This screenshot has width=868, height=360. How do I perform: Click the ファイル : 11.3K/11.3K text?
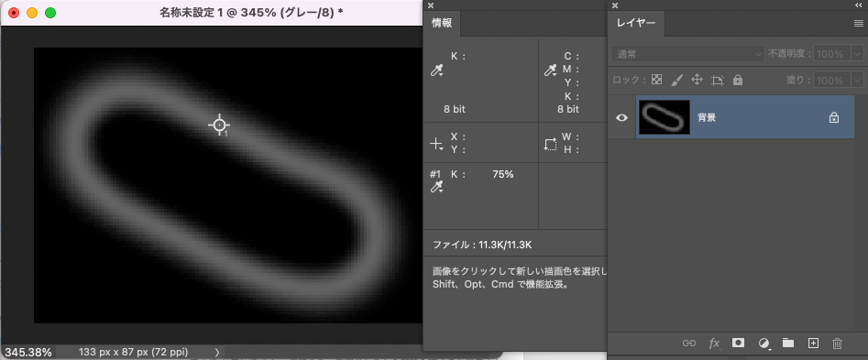(481, 245)
